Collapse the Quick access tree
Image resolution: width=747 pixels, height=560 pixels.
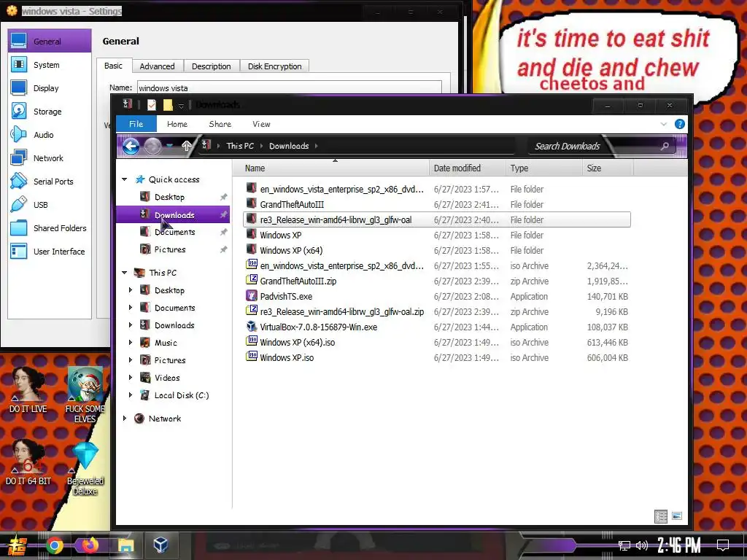tap(124, 179)
